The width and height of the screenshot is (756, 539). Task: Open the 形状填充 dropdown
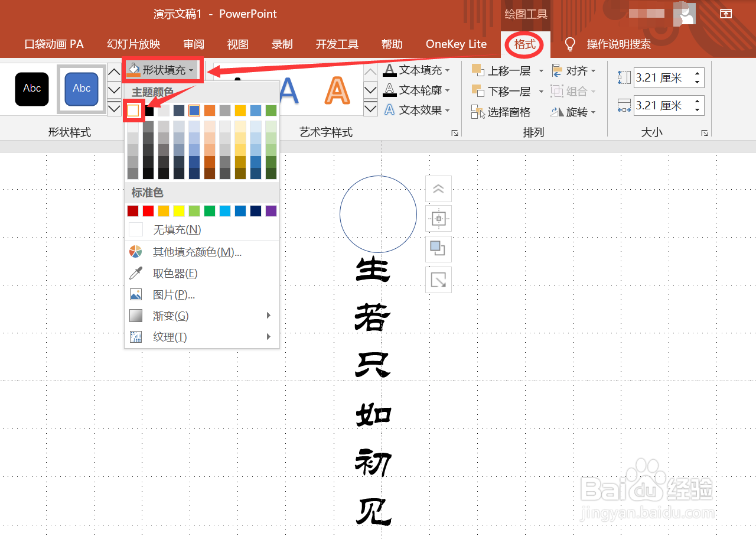(162, 70)
